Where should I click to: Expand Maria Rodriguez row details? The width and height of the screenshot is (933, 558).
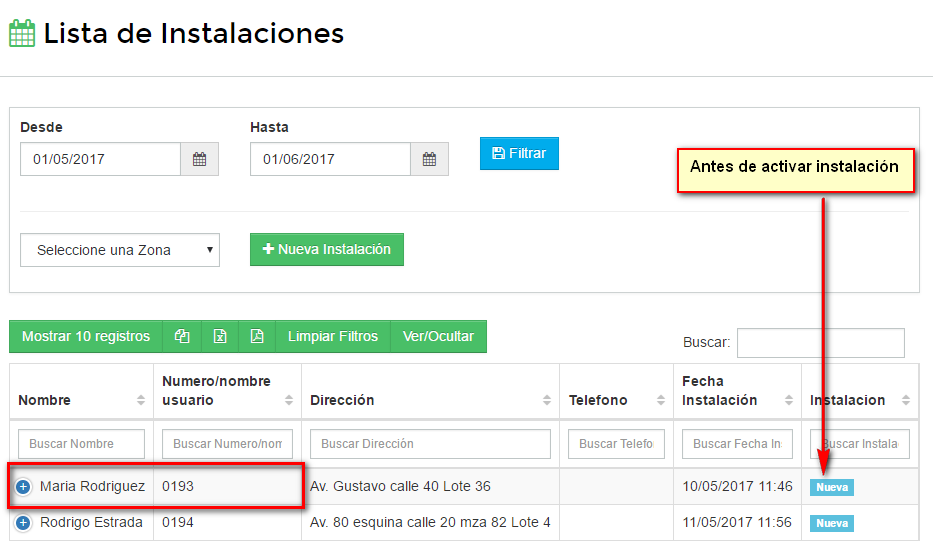coord(23,487)
